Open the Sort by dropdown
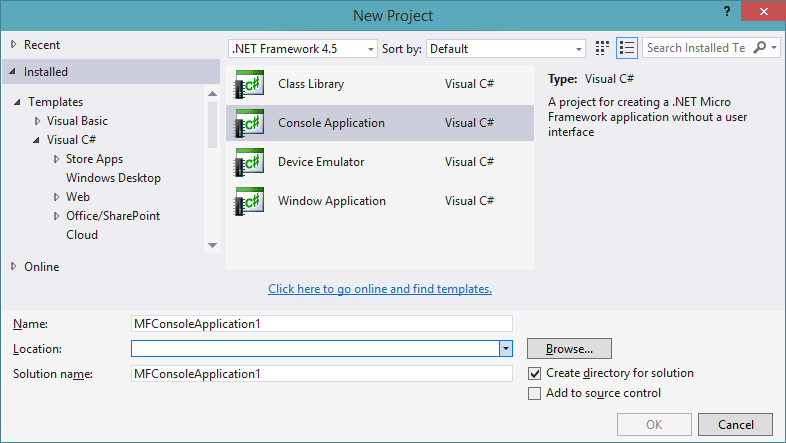The height and width of the screenshot is (443, 786). (x=506, y=48)
